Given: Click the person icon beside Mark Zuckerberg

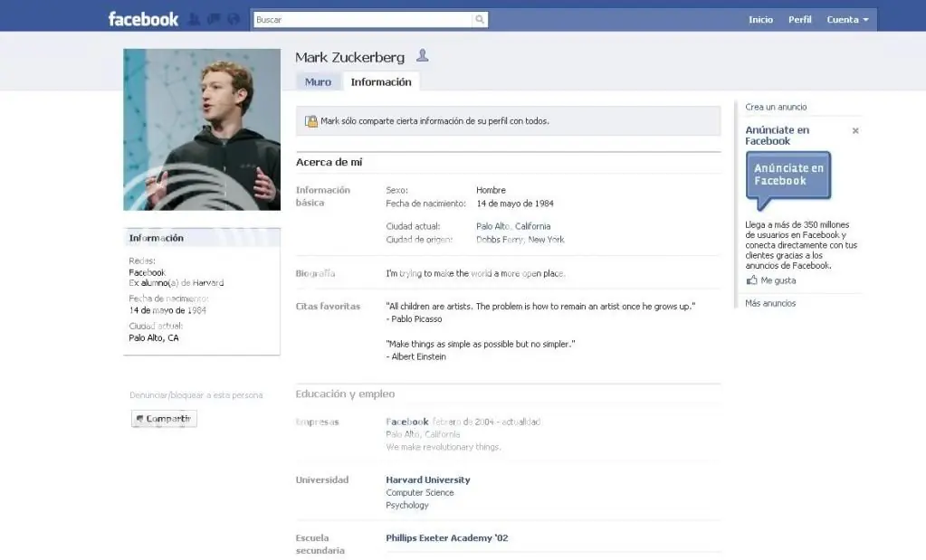Looking at the screenshot, I should [x=422, y=56].
